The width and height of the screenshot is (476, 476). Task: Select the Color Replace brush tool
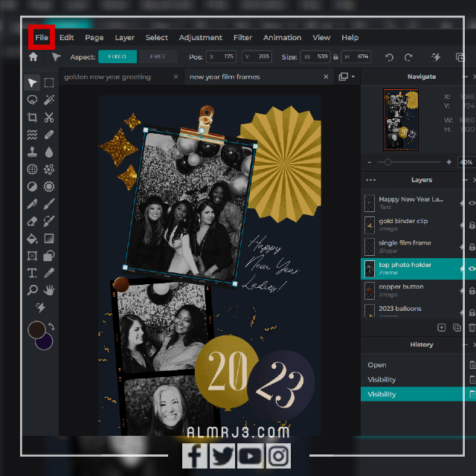(49, 221)
